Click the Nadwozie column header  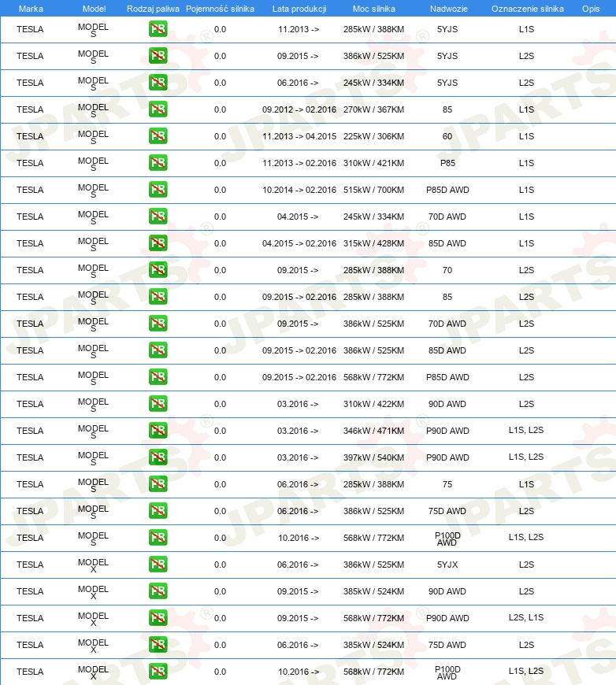448,9
